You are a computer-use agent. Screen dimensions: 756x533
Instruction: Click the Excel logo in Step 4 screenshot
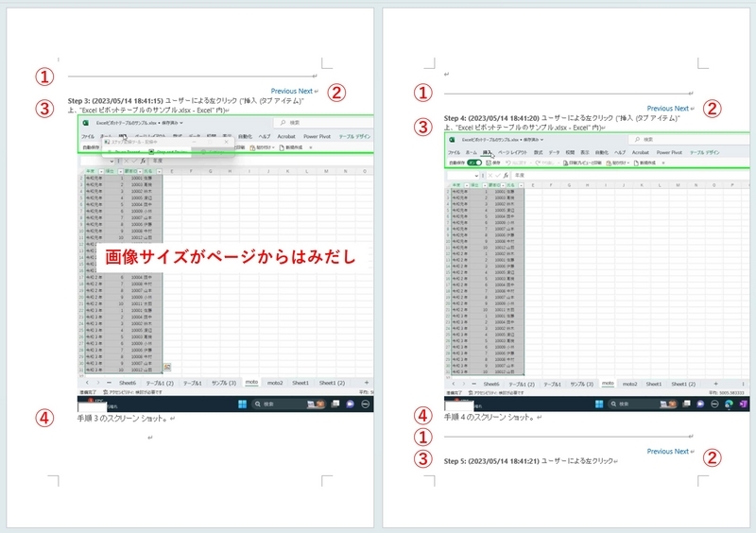pyautogui.click(x=452, y=140)
